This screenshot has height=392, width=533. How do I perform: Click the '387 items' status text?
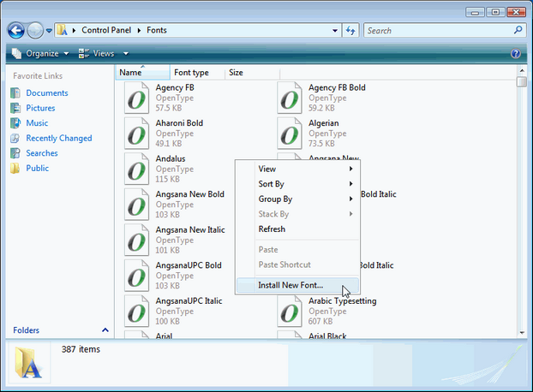(81, 349)
